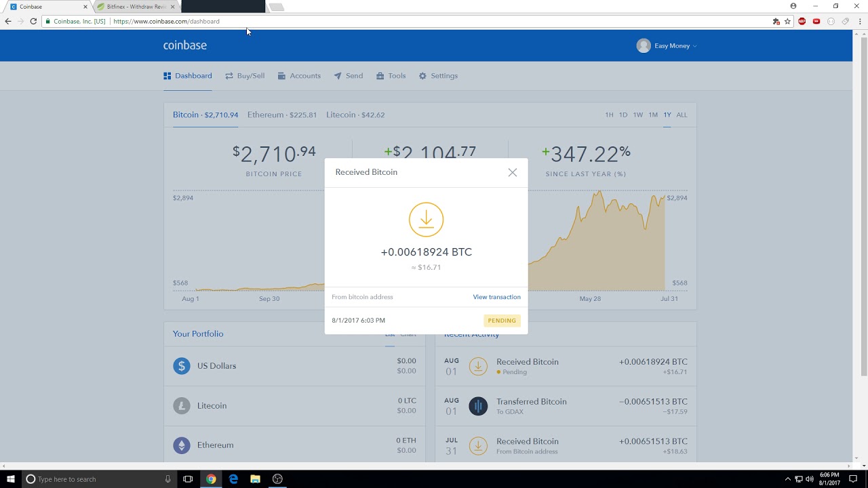868x488 pixels.
Task: Set chart range to 1H
Action: 609,115
